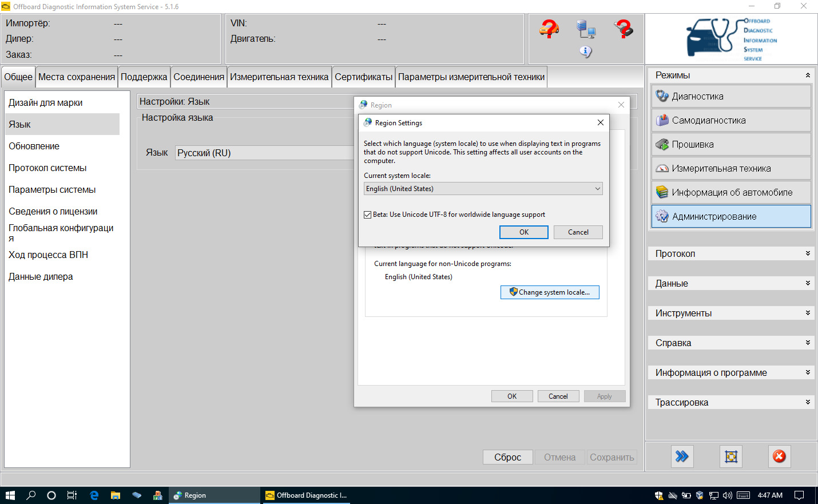Click the Информация об автомобиле books icon
Image resolution: width=818 pixels, height=504 pixels.
[x=662, y=192]
